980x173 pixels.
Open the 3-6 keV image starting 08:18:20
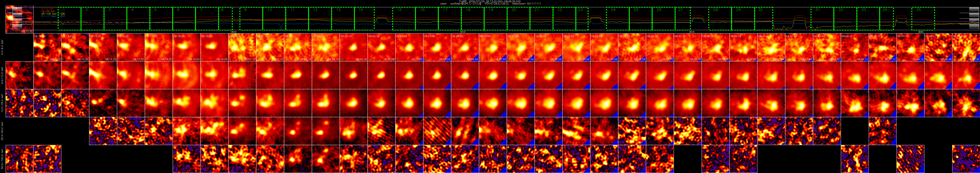pos(186,47)
